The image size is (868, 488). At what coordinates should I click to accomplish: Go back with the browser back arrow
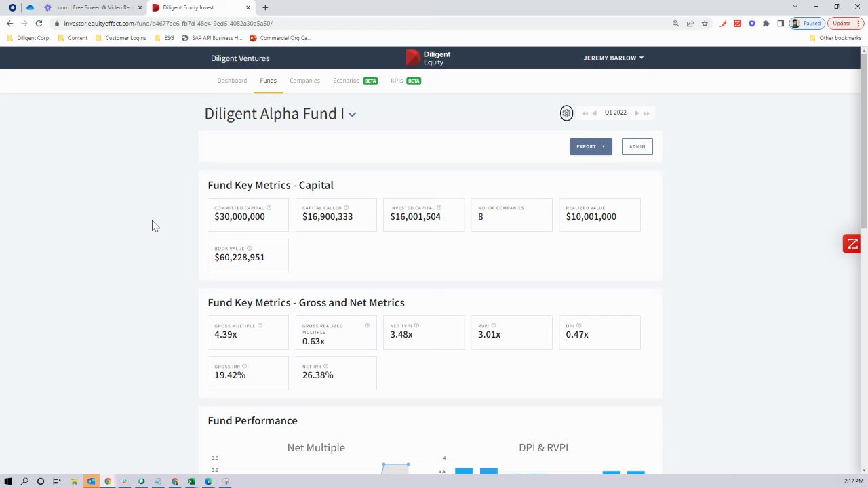tap(9, 24)
